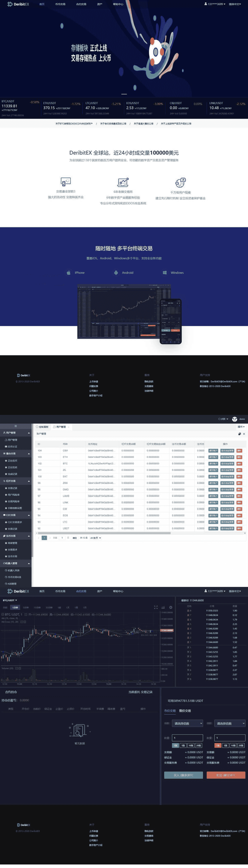Open the 操作 dropdown at the admin tab bar
The image size is (248, 868).
(x=241, y=427)
